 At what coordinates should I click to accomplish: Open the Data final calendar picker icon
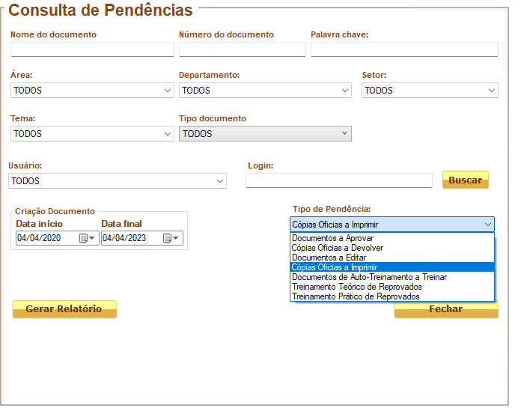point(171,238)
